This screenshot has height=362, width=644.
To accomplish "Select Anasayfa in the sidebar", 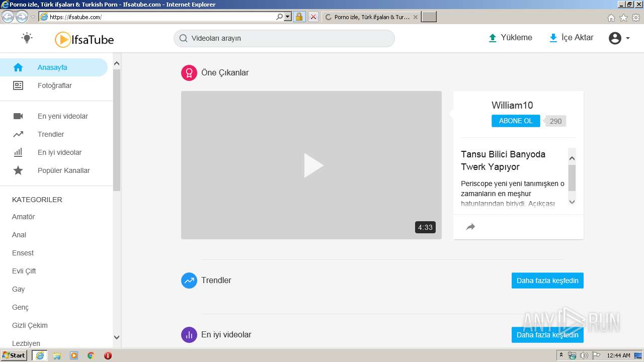I will (x=54, y=67).
